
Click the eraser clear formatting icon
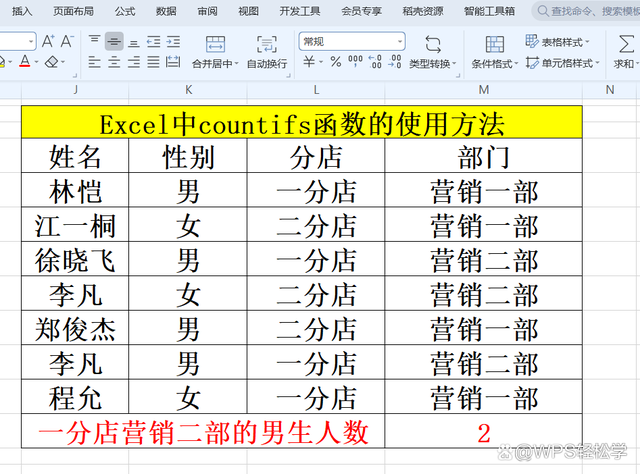click(52, 63)
